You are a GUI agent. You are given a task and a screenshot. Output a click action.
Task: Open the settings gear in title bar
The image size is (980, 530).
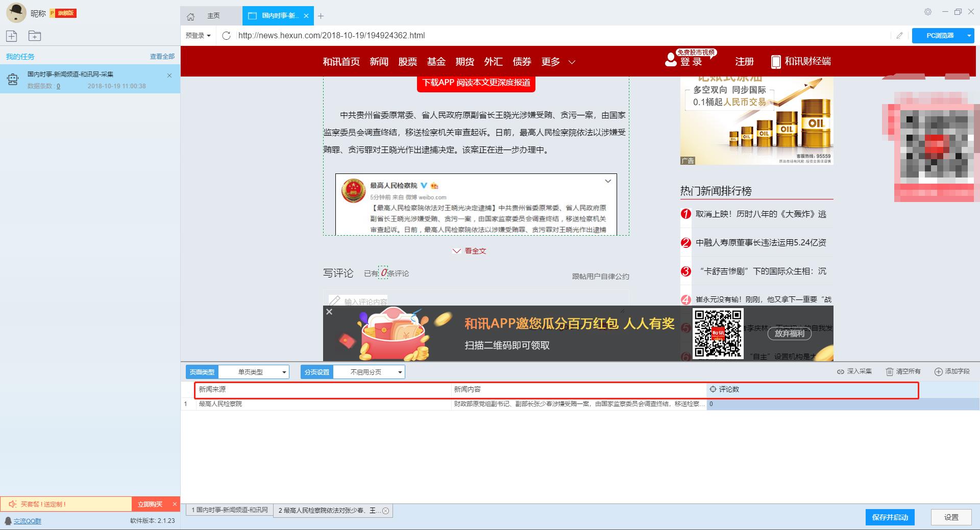pyautogui.click(x=928, y=12)
